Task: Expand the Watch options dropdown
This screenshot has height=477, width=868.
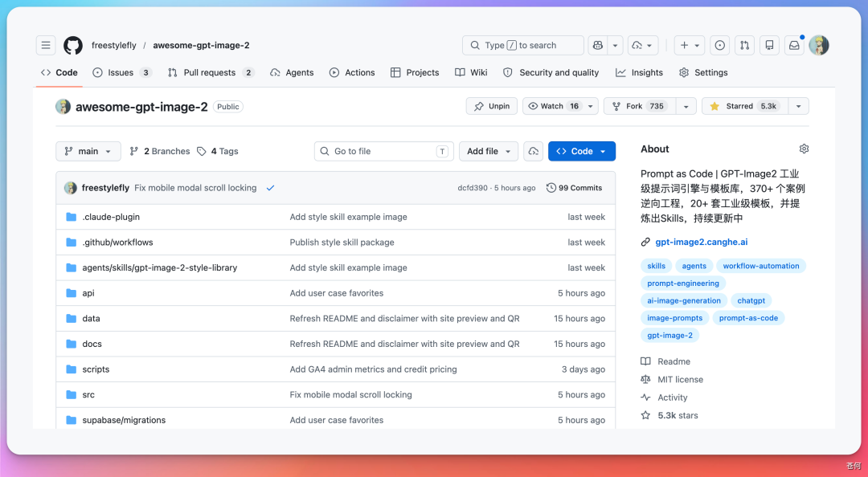Action: 591,106
